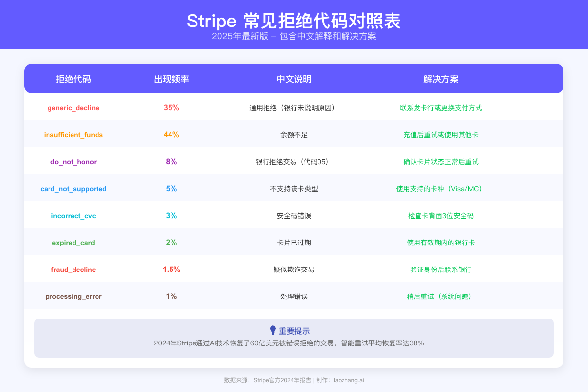
Task: Click the 数据来源 footer credit line
Action: [294, 380]
